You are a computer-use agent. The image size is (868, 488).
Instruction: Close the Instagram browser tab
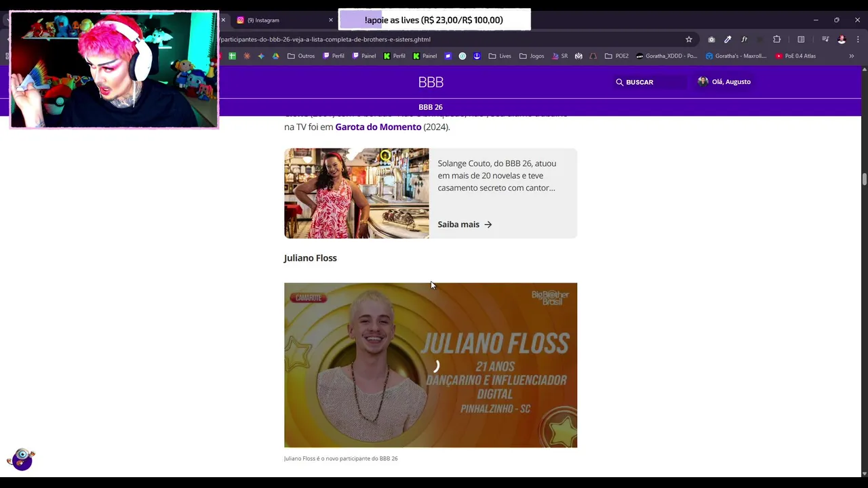[331, 20]
